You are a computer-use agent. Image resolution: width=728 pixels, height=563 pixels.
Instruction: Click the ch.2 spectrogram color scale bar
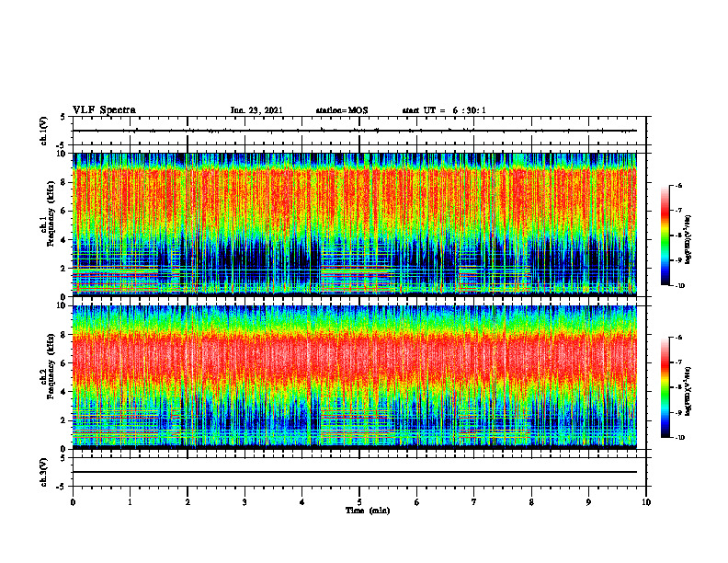665,387
